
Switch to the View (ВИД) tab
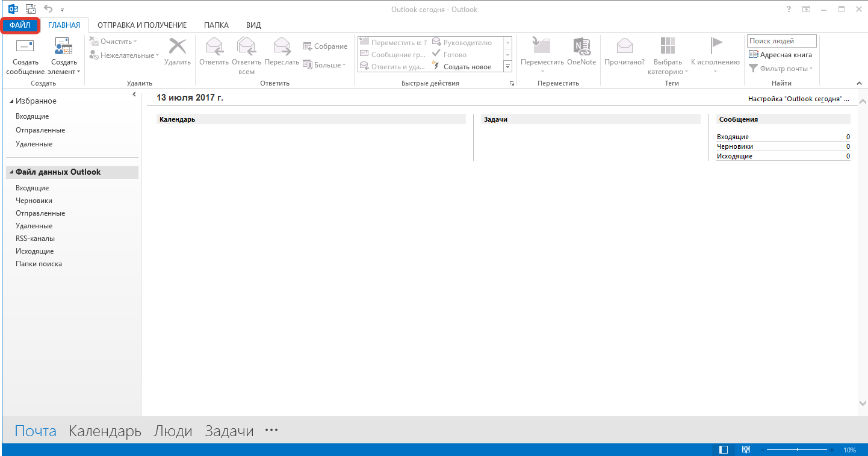tap(253, 25)
